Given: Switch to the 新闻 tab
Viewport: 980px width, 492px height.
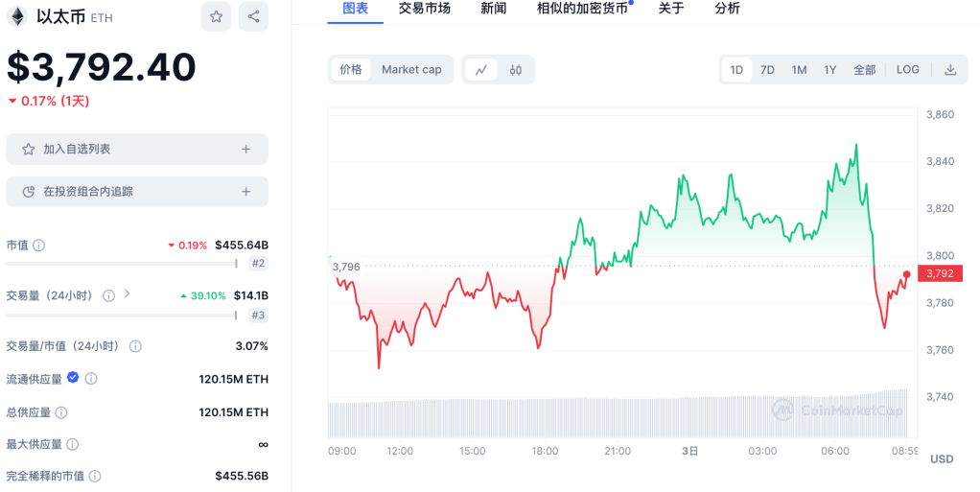Looking at the screenshot, I should tap(494, 9).
